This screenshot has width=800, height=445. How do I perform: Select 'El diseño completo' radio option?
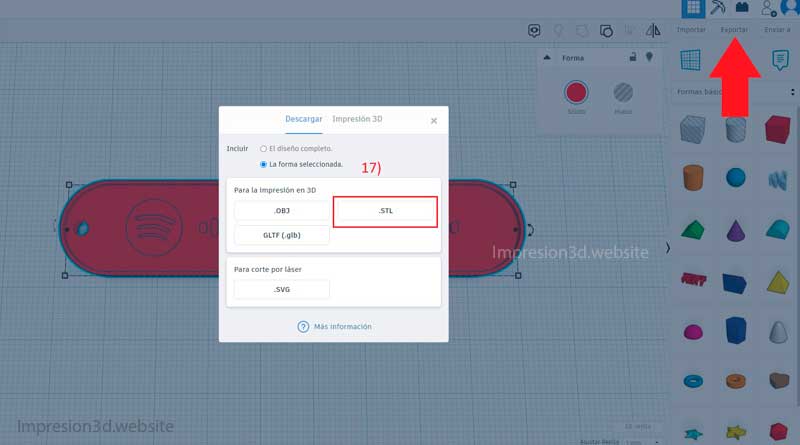[x=263, y=149]
